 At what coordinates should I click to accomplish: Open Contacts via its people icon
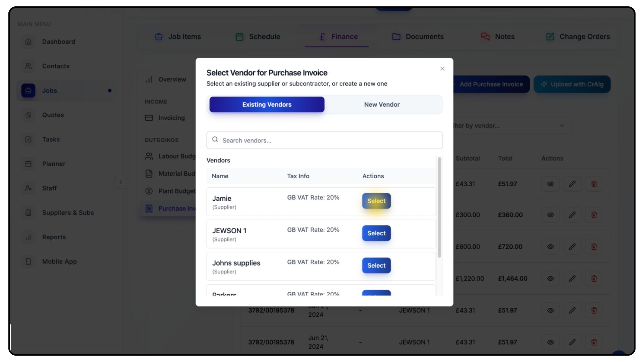tap(29, 66)
